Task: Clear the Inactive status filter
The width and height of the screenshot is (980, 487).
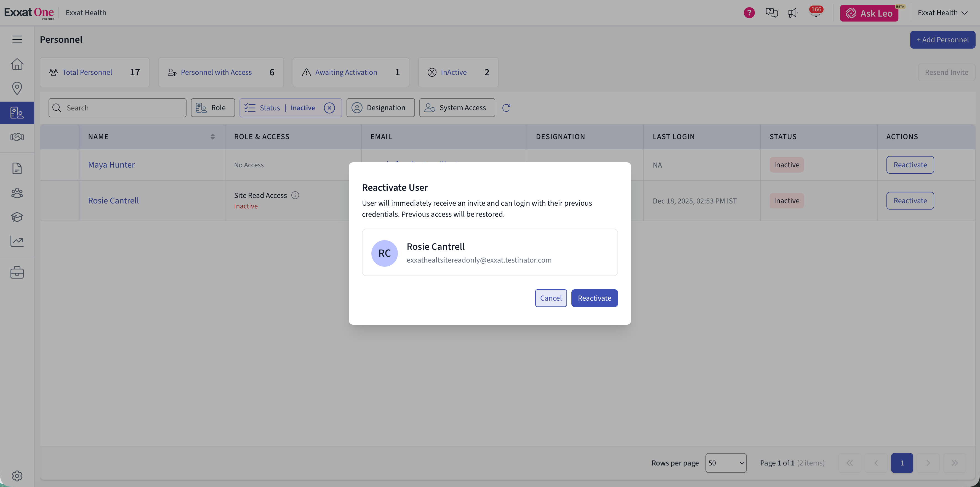Action: point(329,108)
